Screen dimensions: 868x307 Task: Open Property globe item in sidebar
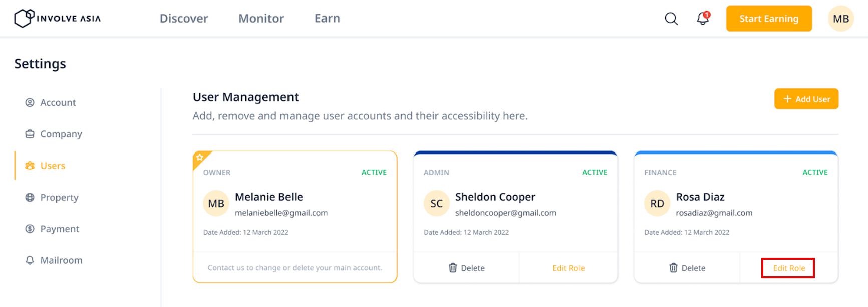tap(52, 197)
